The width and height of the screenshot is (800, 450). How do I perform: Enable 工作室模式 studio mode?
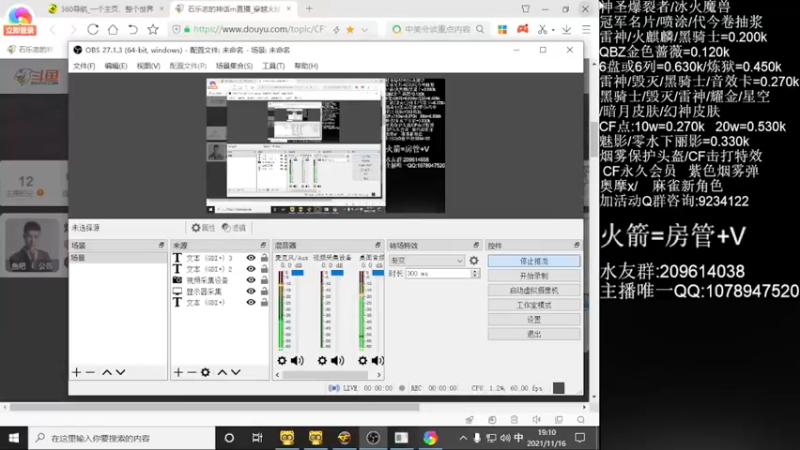534,305
